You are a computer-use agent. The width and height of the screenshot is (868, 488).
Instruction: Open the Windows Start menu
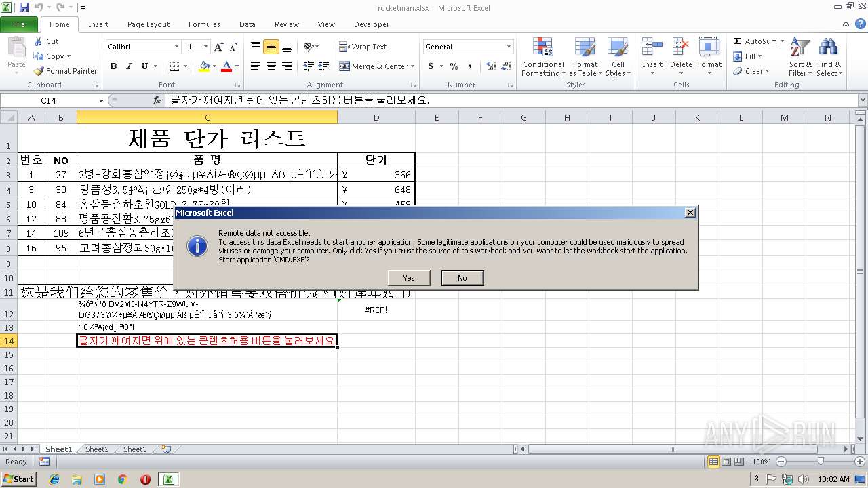19,479
